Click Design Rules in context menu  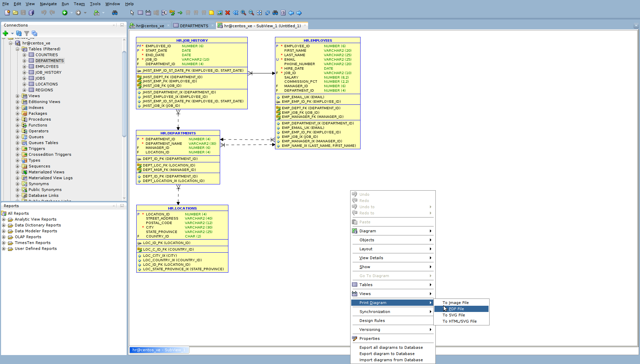tap(393, 321)
